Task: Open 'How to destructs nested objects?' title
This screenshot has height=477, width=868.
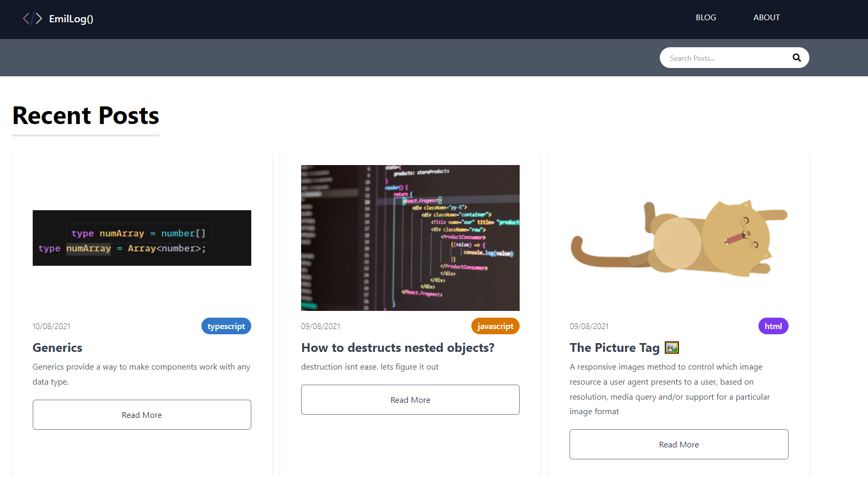Action: pyautogui.click(x=398, y=348)
